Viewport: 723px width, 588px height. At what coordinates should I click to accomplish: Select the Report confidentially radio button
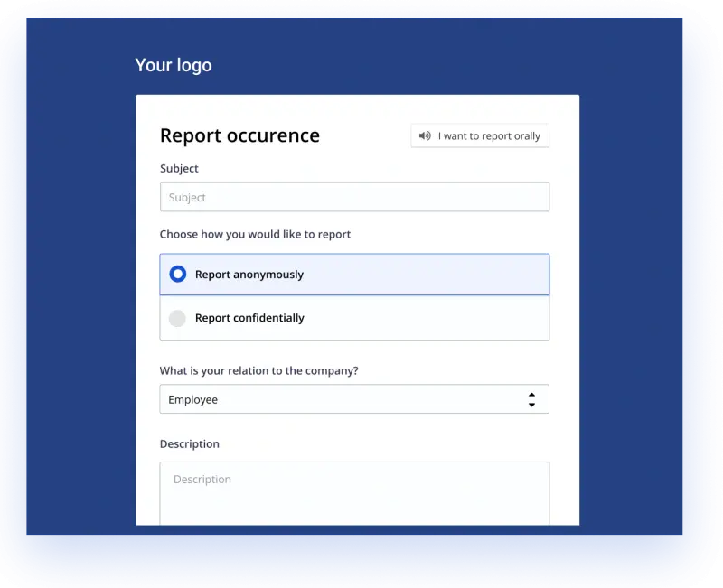[178, 318]
